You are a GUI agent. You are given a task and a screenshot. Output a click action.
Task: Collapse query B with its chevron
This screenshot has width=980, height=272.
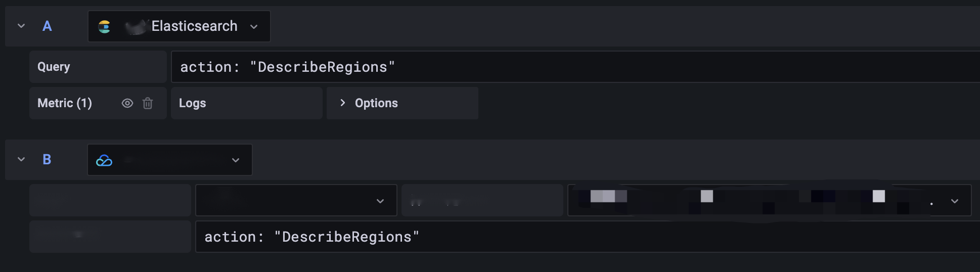tap(21, 159)
